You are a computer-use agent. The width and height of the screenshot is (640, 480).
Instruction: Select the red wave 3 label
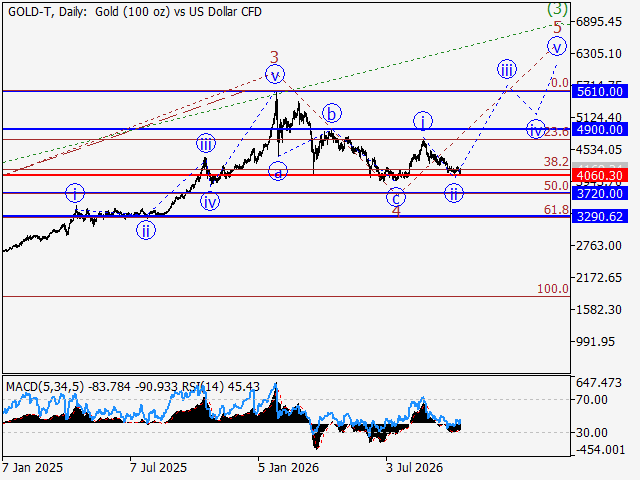(274, 57)
